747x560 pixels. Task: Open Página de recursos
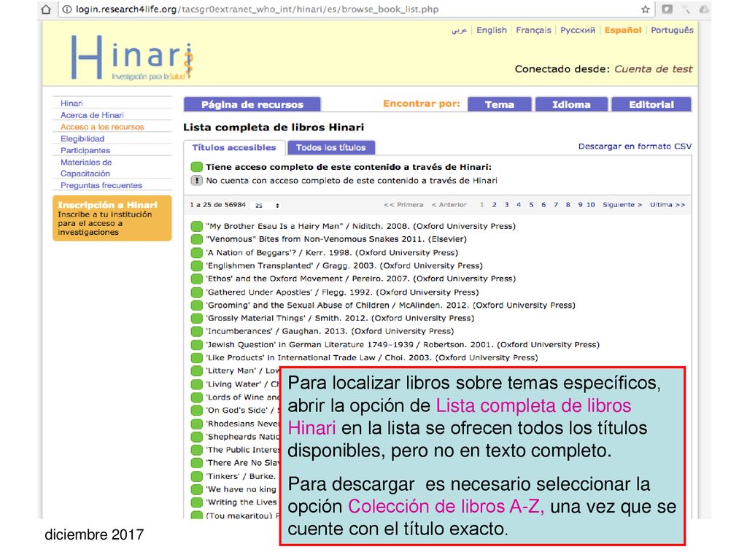(x=252, y=104)
